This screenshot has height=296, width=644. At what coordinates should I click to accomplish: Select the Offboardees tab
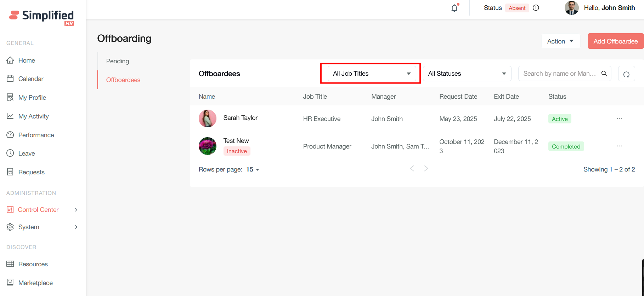123,80
